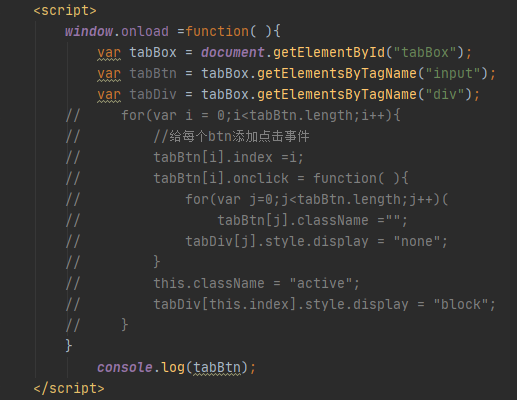
Task: Click the "input" string literal
Action: tap(453, 73)
